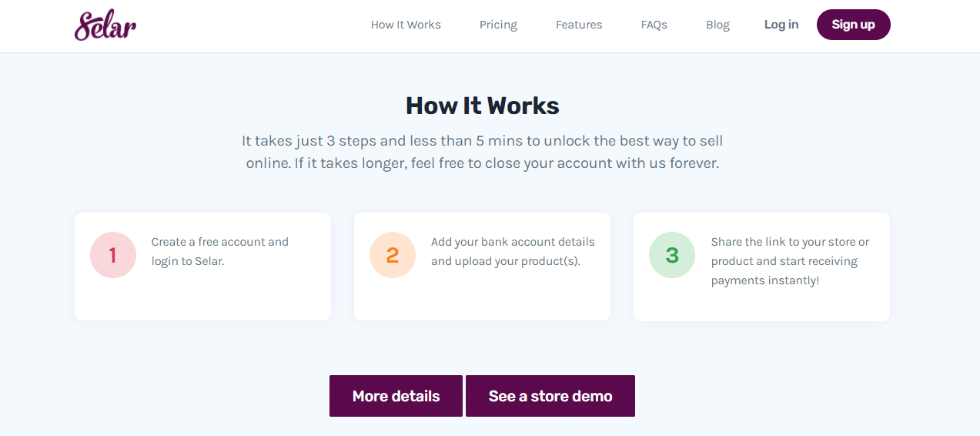980x436 pixels.
Task: Click the Selar logo
Action: pos(105,25)
